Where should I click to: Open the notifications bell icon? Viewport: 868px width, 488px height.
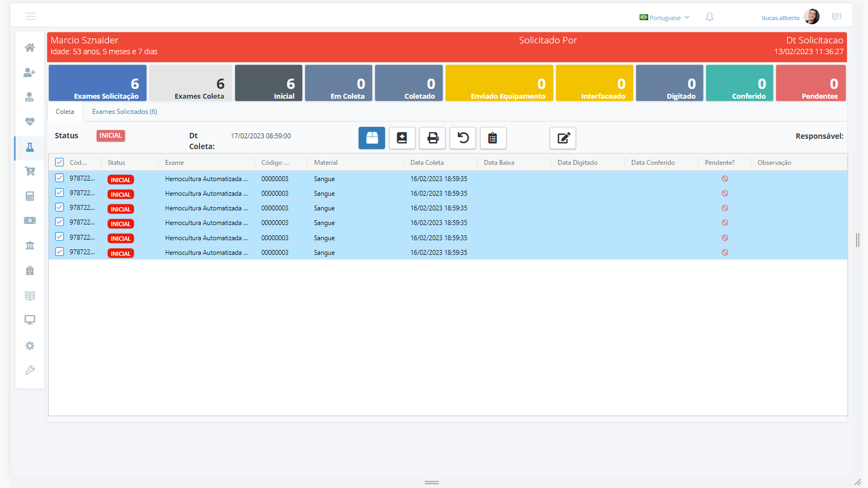[x=709, y=17]
